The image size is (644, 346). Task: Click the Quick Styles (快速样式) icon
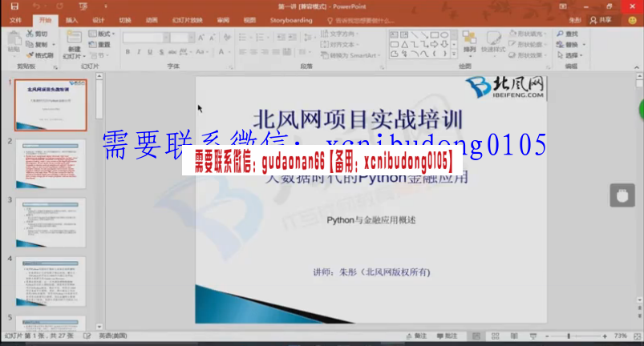pos(493,38)
